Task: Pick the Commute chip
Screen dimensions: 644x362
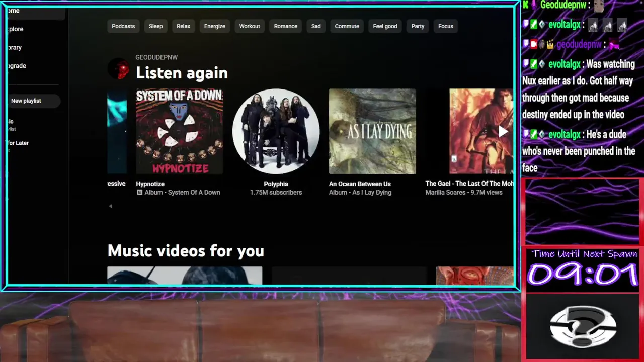Action: [x=347, y=26]
